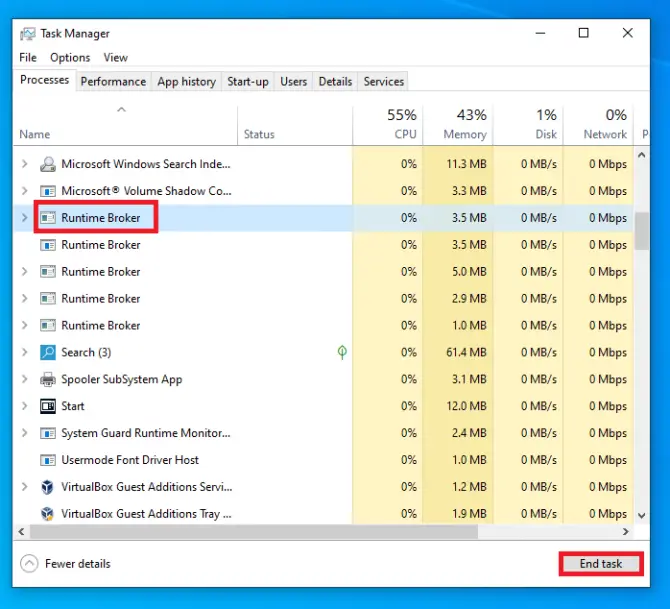Switch to the Details tab
Screen dimensions: 670x609
[335, 82]
